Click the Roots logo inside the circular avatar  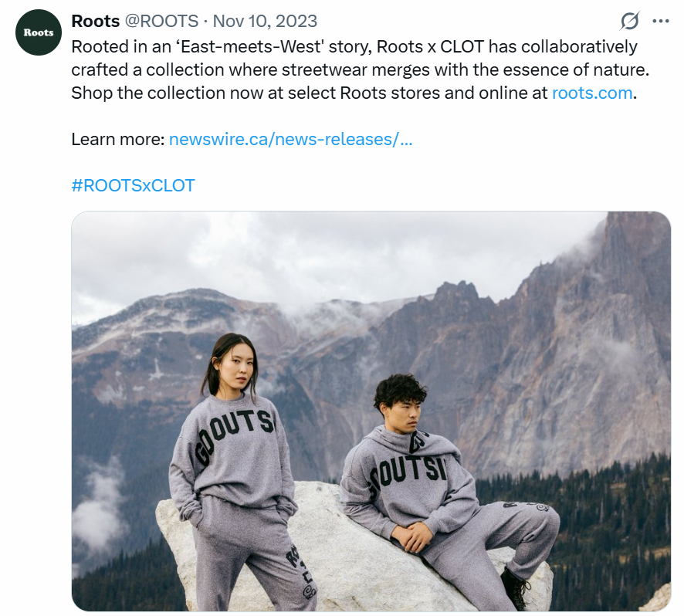pyautogui.click(x=37, y=32)
